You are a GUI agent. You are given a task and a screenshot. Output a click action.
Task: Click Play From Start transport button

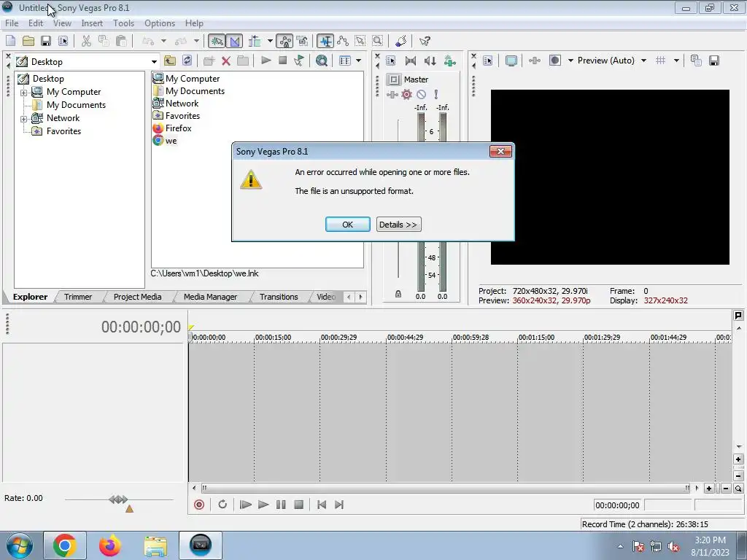tap(245, 505)
